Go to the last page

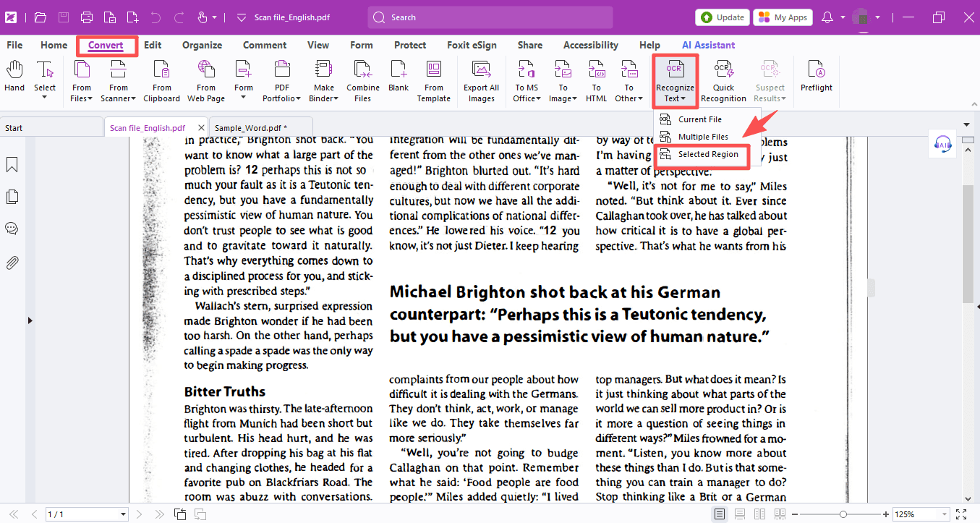(158, 514)
